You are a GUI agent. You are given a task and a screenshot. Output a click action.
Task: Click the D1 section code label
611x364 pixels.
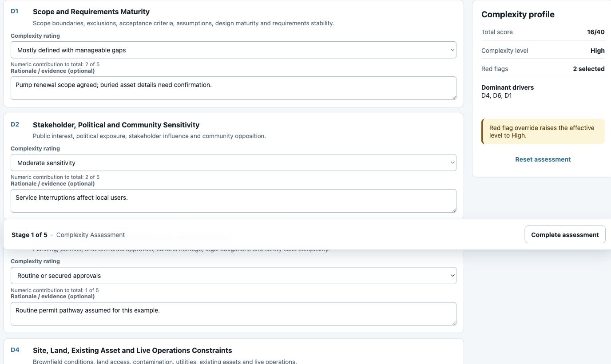click(x=15, y=12)
